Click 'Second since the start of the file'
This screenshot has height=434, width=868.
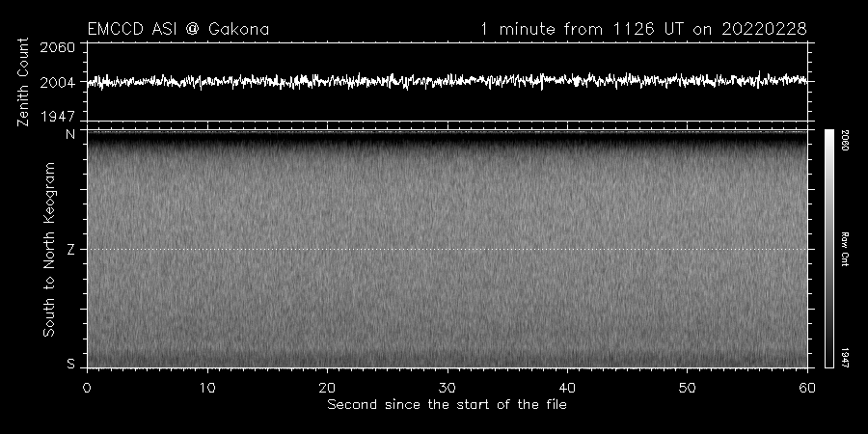[448, 405]
